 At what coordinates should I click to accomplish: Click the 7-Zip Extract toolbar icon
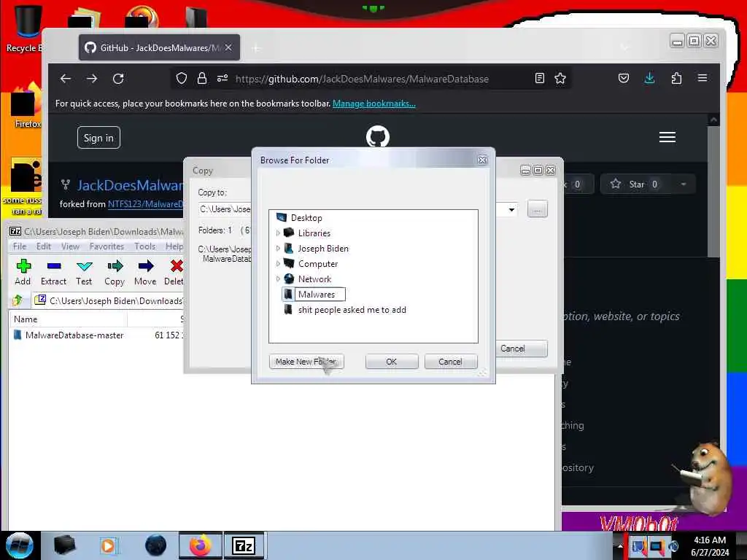tap(54, 266)
